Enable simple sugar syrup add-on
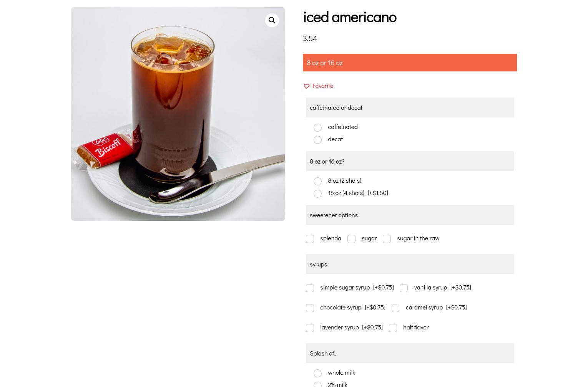The width and height of the screenshot is (588, 387). tap(310, 288)
